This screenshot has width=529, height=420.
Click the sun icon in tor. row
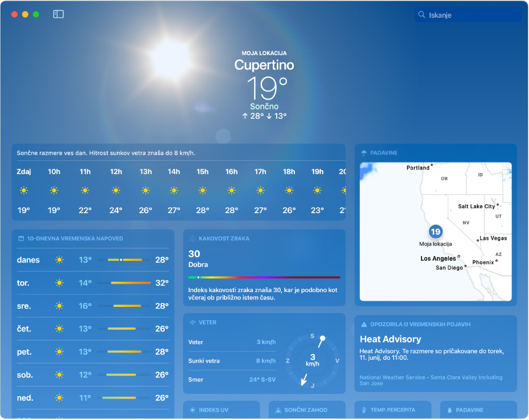(x=59, y=282)
